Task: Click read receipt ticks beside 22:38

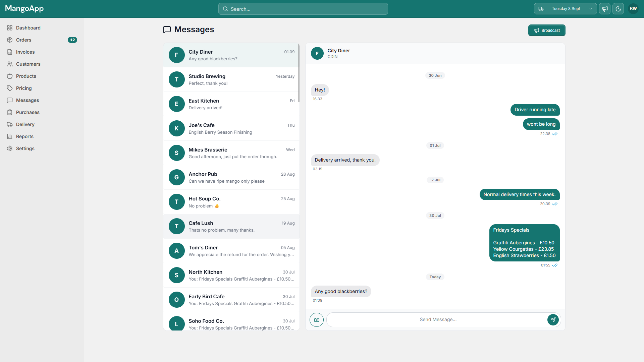Action: point(555,134)
